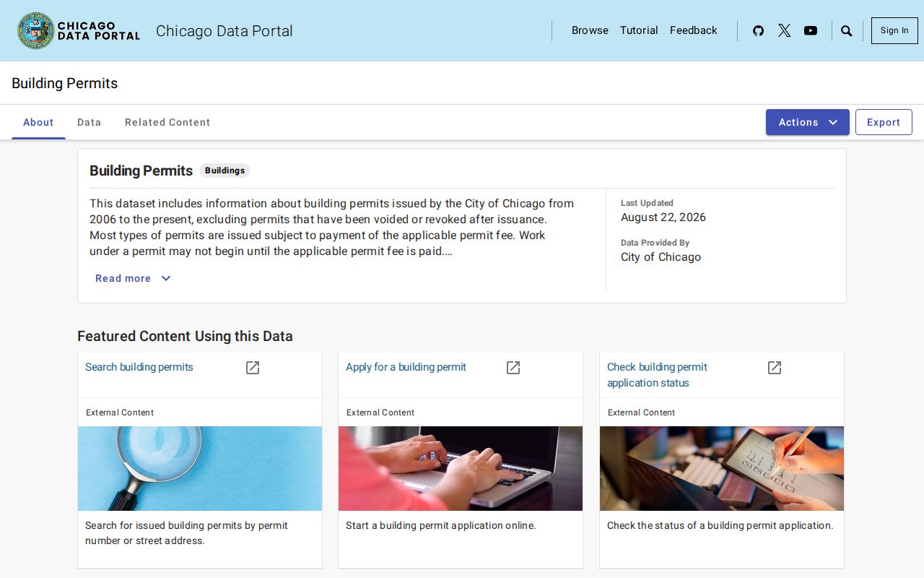Open the Actions dropdown
This screenshot has height=578, width=924.
pyautogui.click(x=808, y=122)
